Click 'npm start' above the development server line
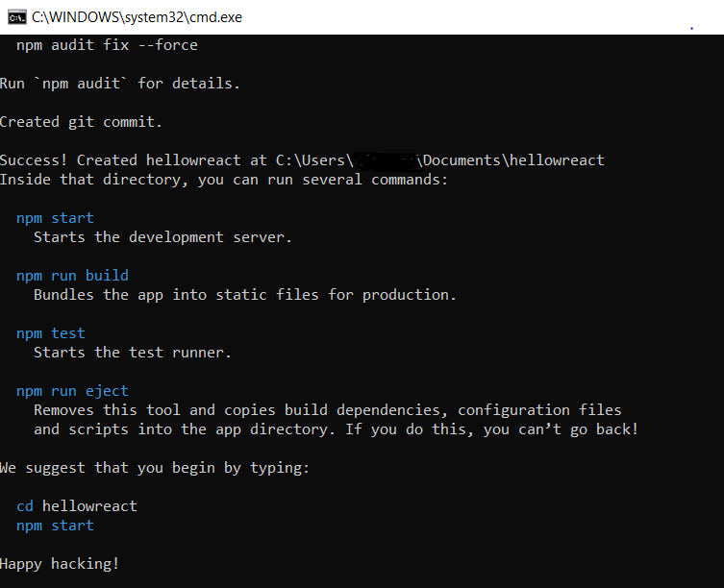The width and height of the screenshot is (724, 588). [55, 218]
